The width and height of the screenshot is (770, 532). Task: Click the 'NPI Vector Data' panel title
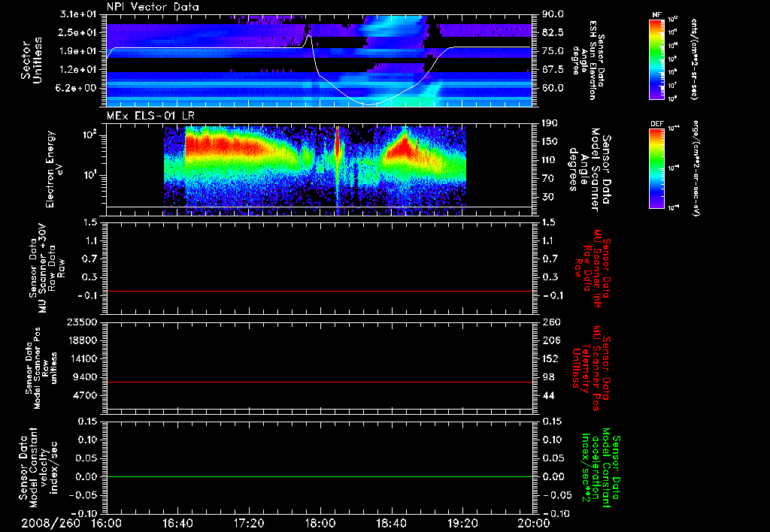pos(153,7)
